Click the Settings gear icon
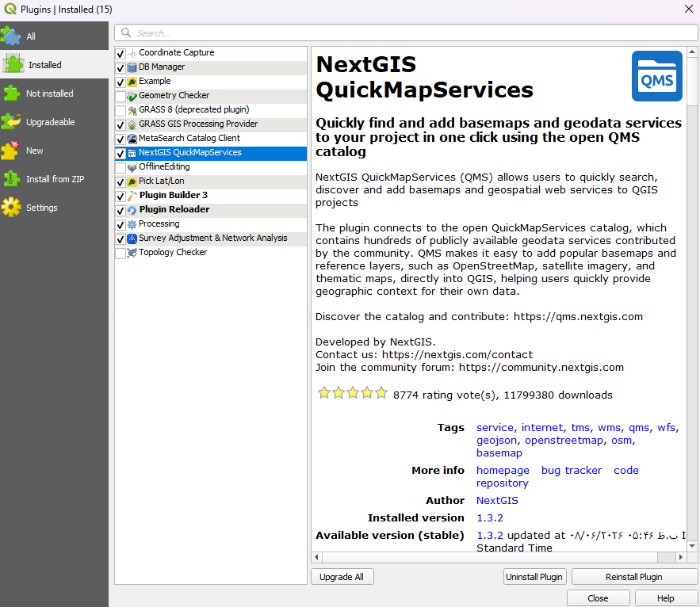700x607 pixels. [11, 208]
